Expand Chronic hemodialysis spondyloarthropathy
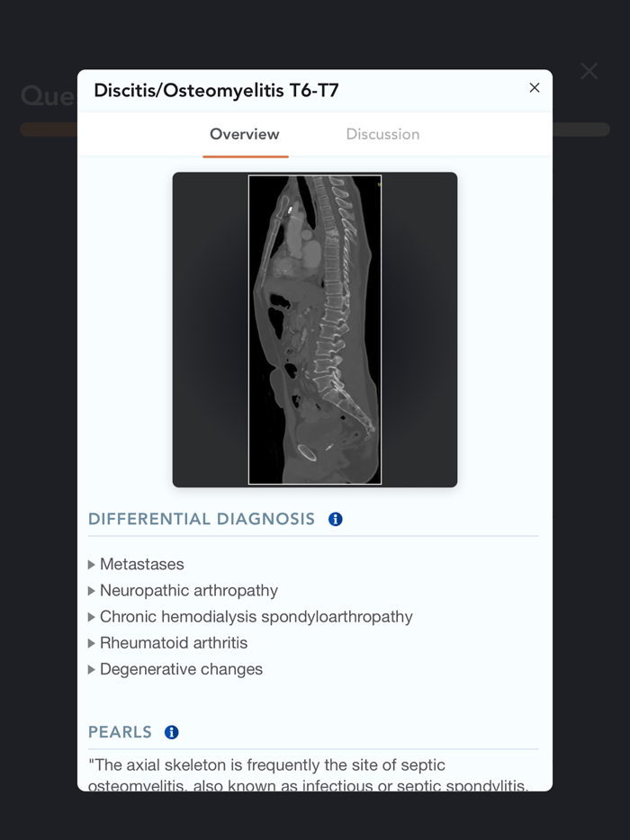630x840 pixels. [92, 617]
